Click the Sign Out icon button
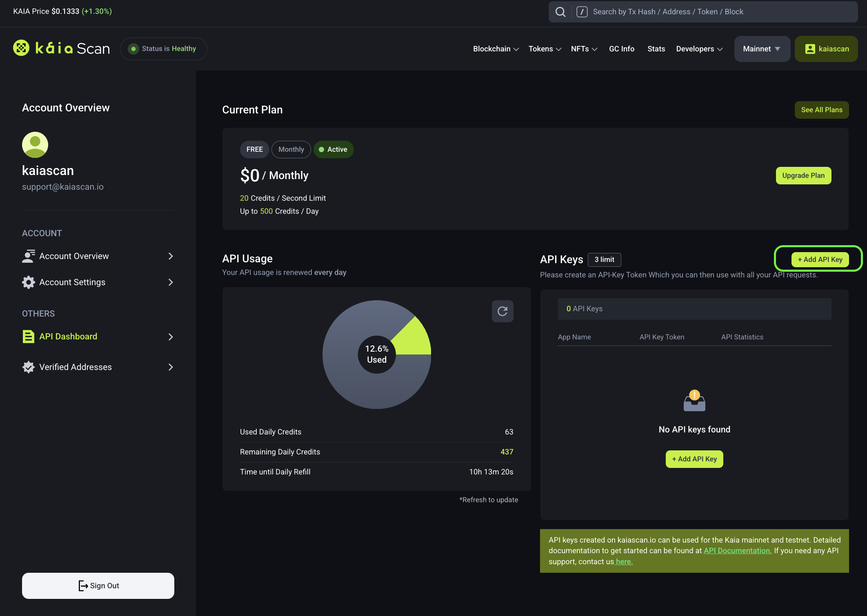This screenshot has width=867, height=616. (82, 585)
